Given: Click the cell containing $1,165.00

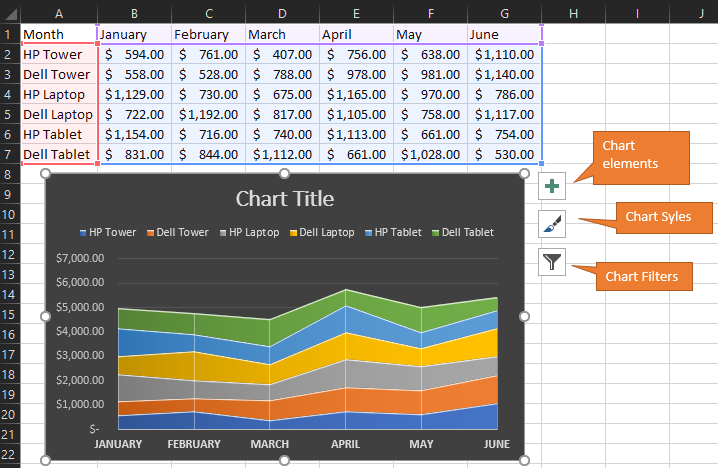Looking at the screenshot, I should click(x=356, y=94).
